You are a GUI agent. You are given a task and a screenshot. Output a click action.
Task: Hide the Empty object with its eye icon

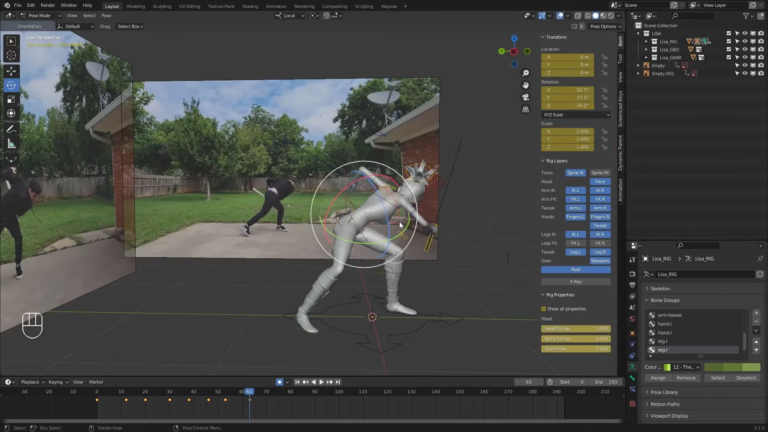pos(745,66)
